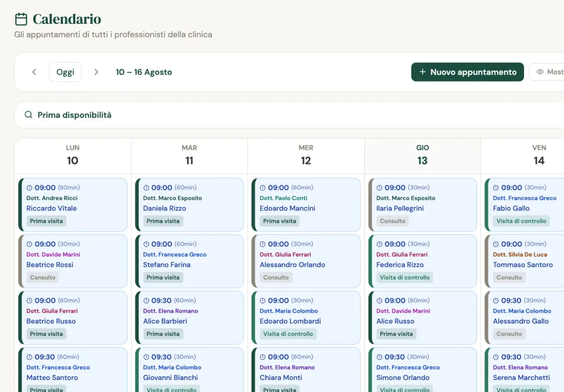Click clock icon on Simone Orlando card

(x=379, y=357)
